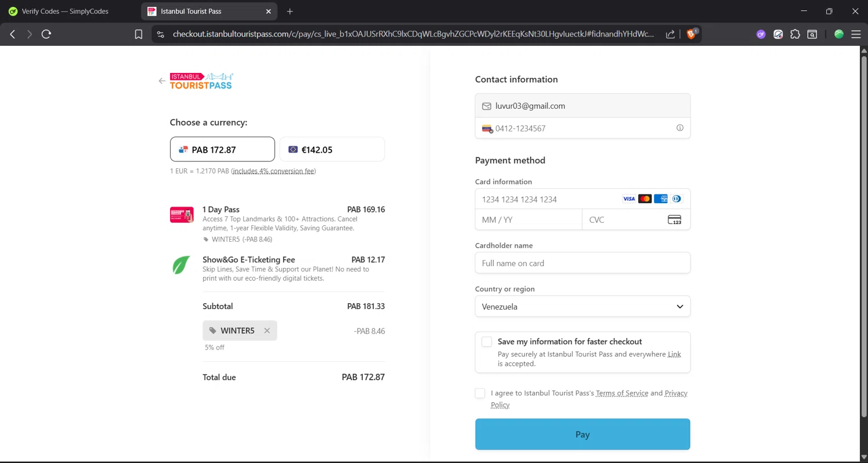Click the Diners Club logo
Screen dimensions: 868x463
pos(676,199)
